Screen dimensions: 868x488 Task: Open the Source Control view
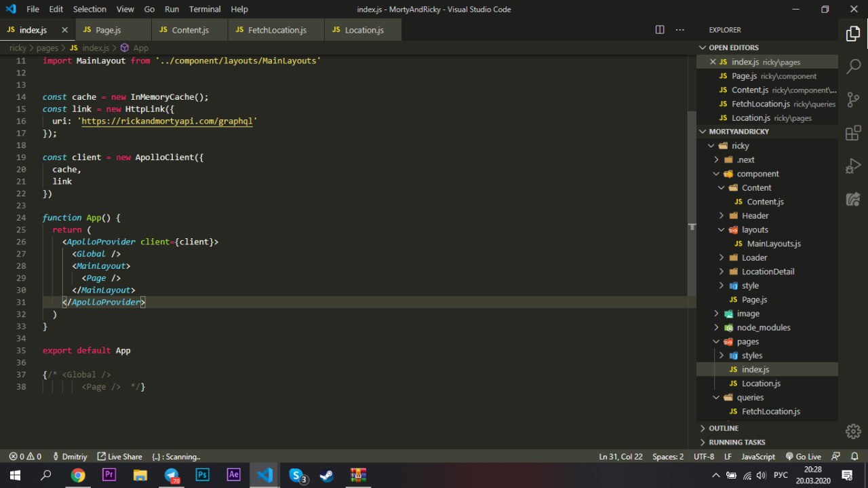(x=853, y=100)
